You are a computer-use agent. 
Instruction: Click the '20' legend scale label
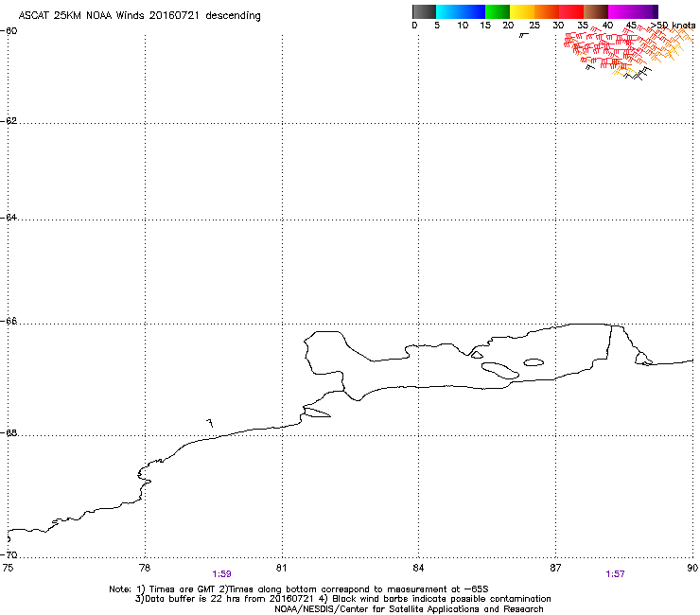(508, 26)
